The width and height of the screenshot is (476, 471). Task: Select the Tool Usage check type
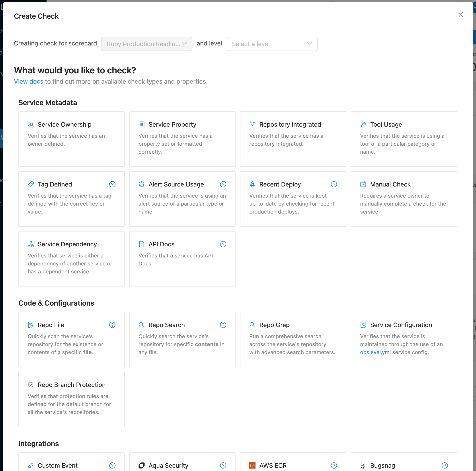click(x=404, y=139)
